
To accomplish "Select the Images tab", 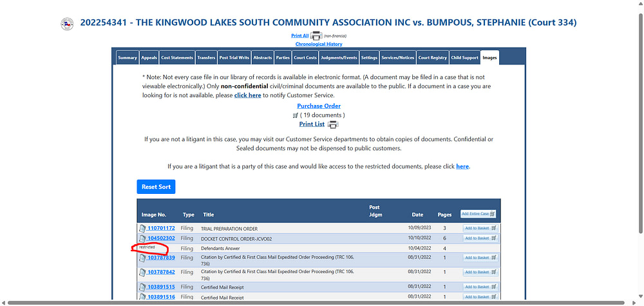I will (x=490, y=58).
